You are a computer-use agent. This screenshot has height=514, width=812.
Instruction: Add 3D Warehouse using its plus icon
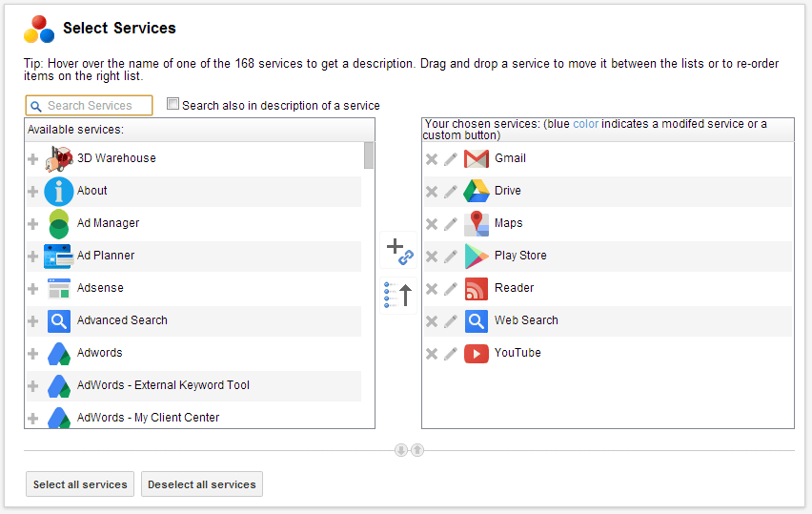coord(33,159)
